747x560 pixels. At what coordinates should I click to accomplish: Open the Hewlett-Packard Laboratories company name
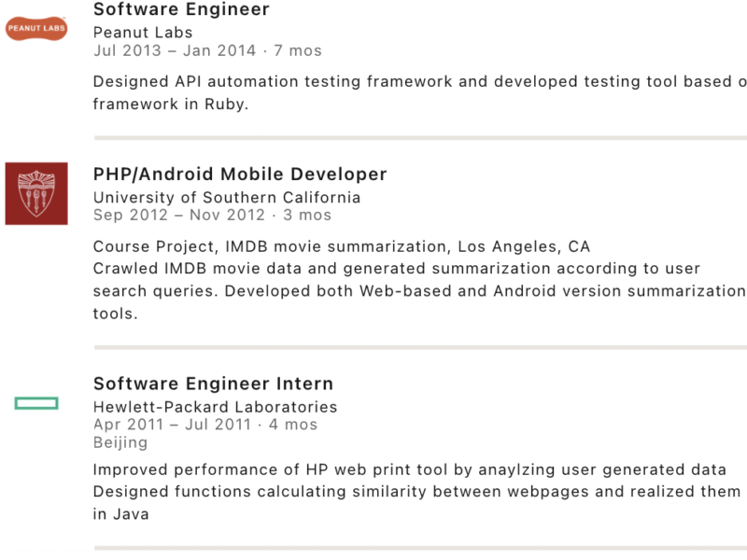point(215,406)
